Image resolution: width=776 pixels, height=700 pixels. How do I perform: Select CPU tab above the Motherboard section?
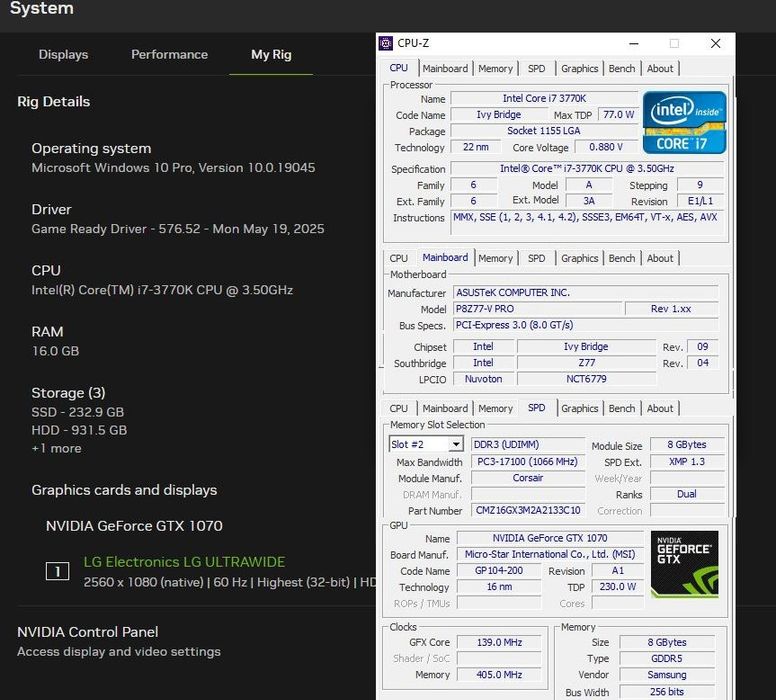click(x=398, y=258)
